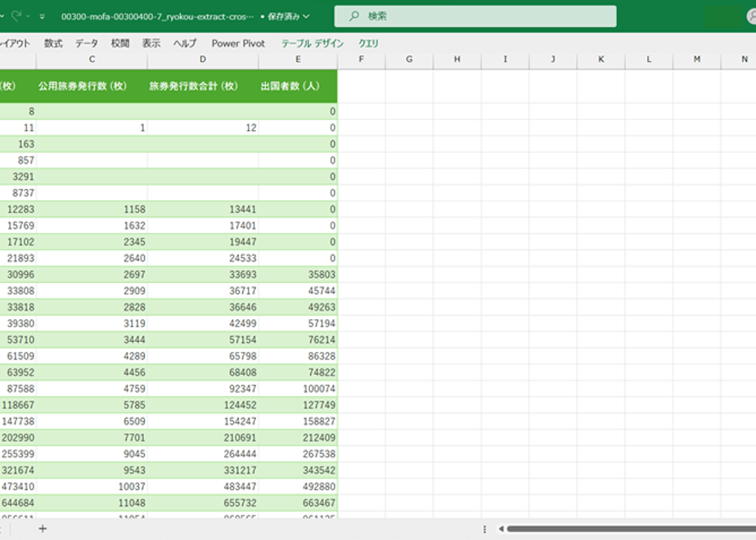Viewport: 756px width, 540px height.
Task: Select cell containing 9543
Action: tap(92, 470)
